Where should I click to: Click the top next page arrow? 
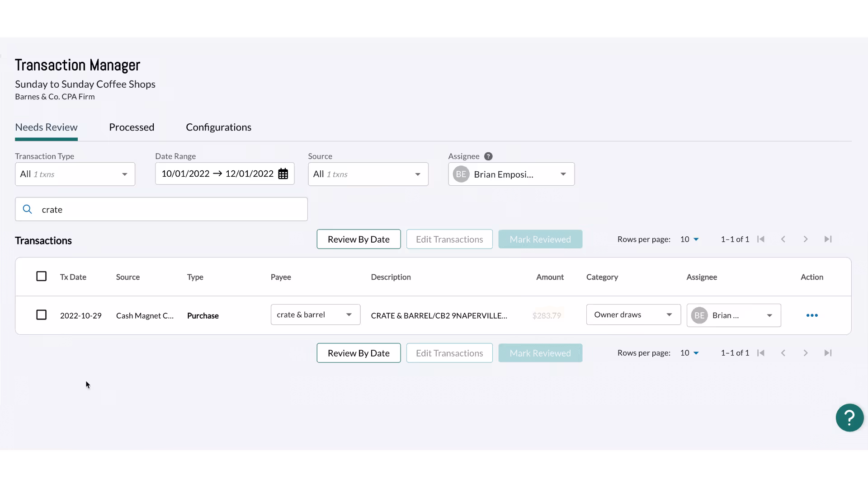(806, 239)
